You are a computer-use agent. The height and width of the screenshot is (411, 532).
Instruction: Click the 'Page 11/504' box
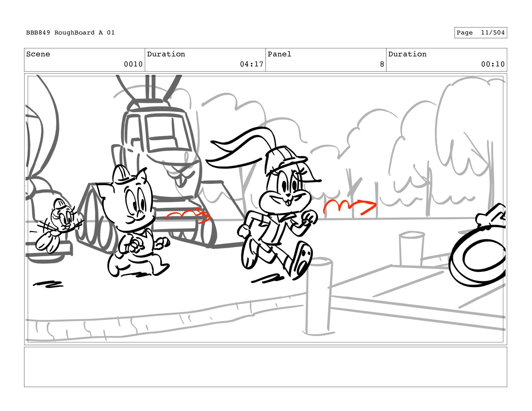tap(480, 33)
